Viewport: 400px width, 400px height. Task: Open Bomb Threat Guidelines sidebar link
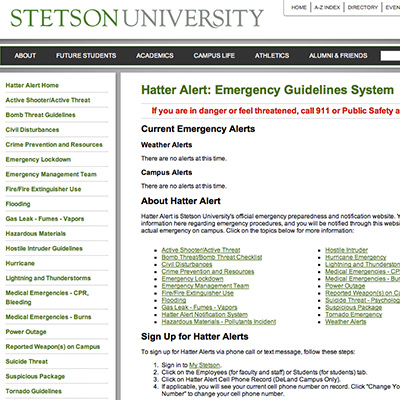(40, 115)
